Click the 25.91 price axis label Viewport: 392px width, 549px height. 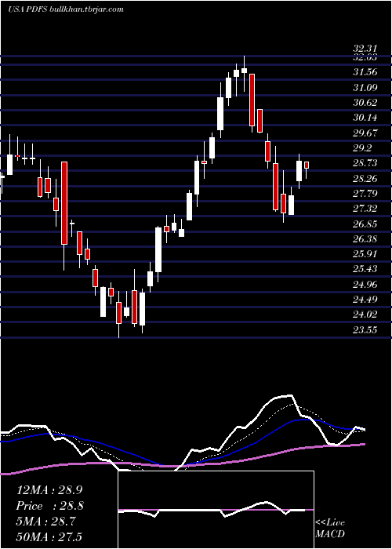coord(365,254)
